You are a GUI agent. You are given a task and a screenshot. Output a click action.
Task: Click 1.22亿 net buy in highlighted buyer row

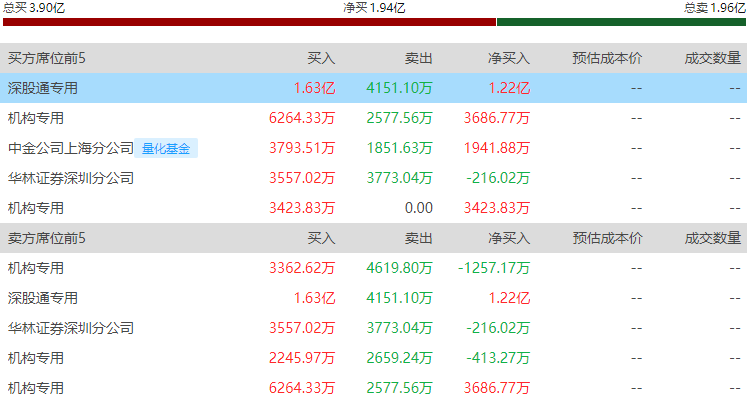[x=509, y=88]
